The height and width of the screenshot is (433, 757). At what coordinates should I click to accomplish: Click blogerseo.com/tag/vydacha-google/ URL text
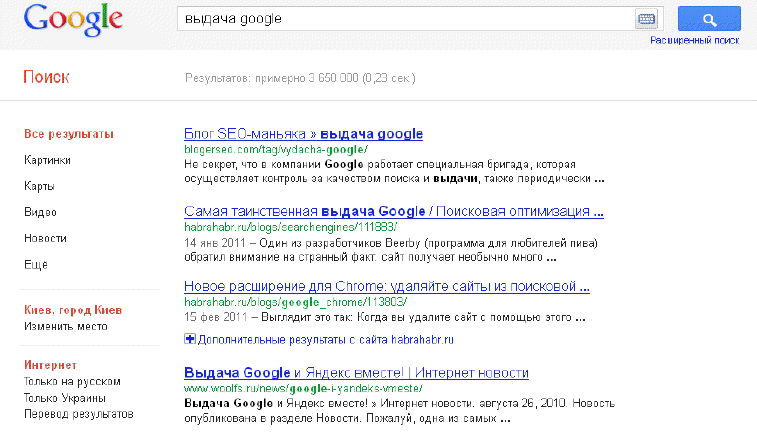pos(276,150)
